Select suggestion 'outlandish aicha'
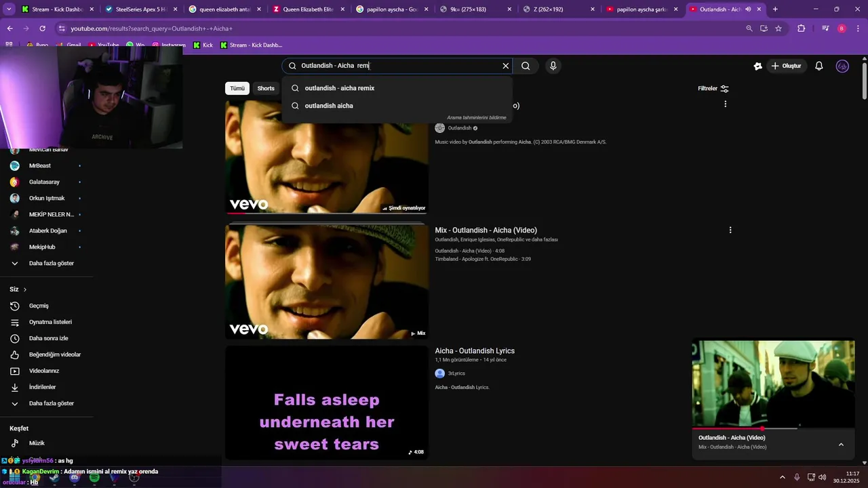Viewport: 868px width, 488px height. pos(397,106)
